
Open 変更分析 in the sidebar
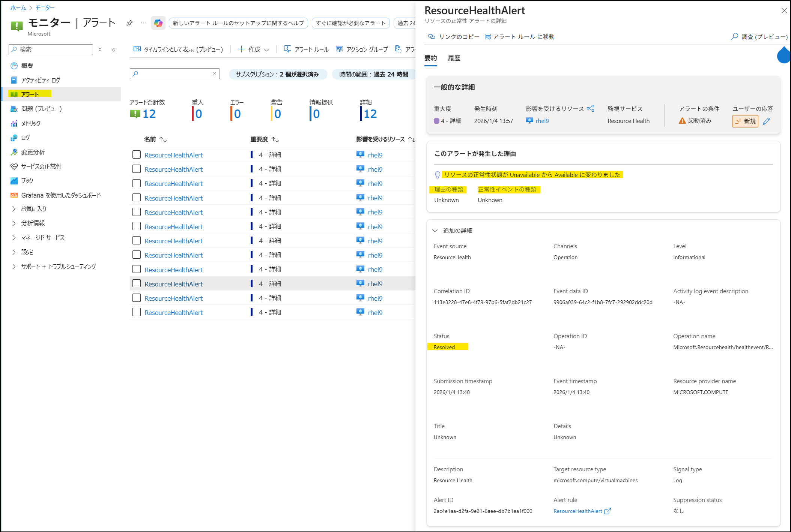(x=33, y=152)
